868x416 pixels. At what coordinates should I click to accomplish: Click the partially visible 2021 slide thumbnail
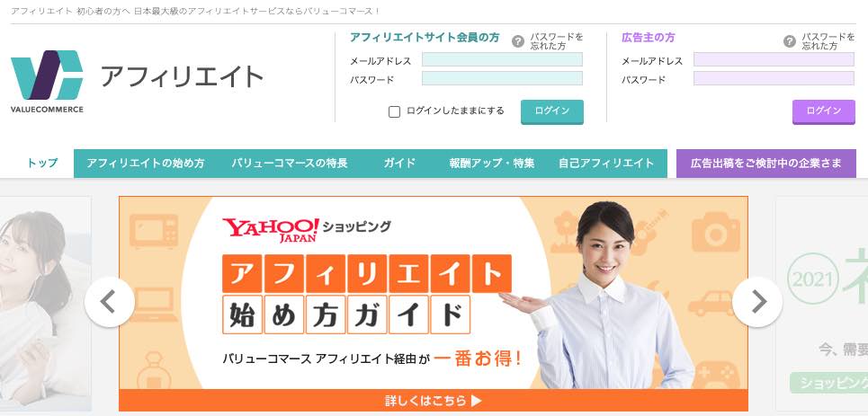coord(821,304)
